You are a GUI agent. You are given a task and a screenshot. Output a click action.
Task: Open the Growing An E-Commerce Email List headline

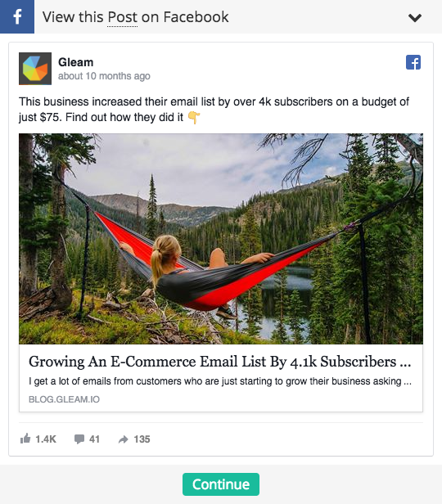click(x=220, y=362)
